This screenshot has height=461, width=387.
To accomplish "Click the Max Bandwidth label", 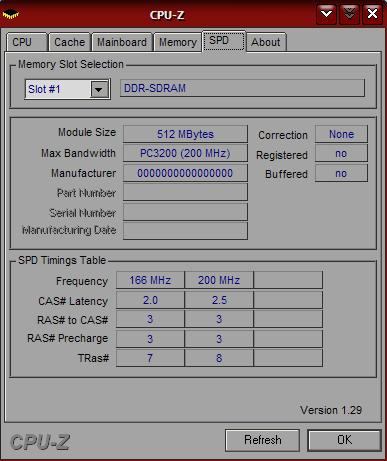I will [78, 153].
